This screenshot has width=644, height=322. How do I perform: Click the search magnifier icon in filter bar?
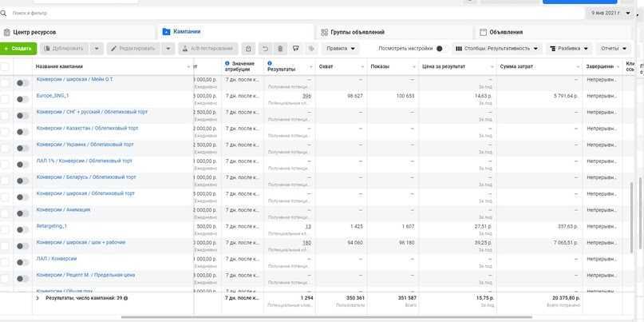[7, 14]
